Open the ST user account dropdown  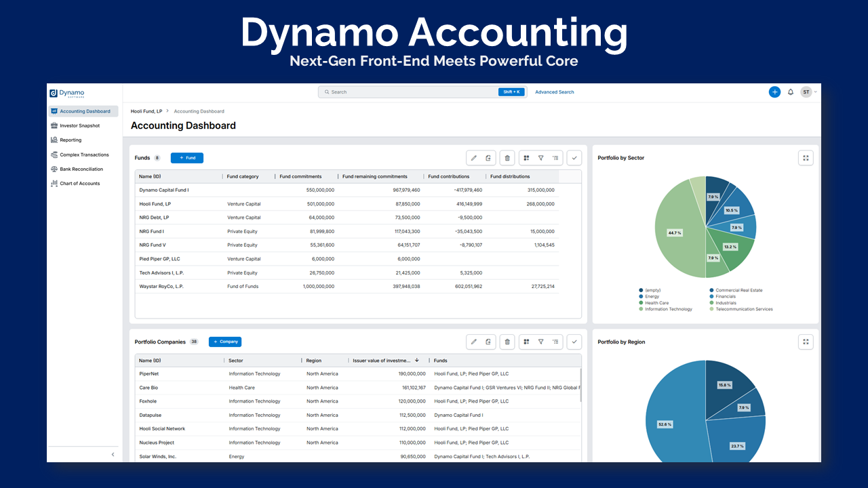pyautogui.click(x=806, y=91)
